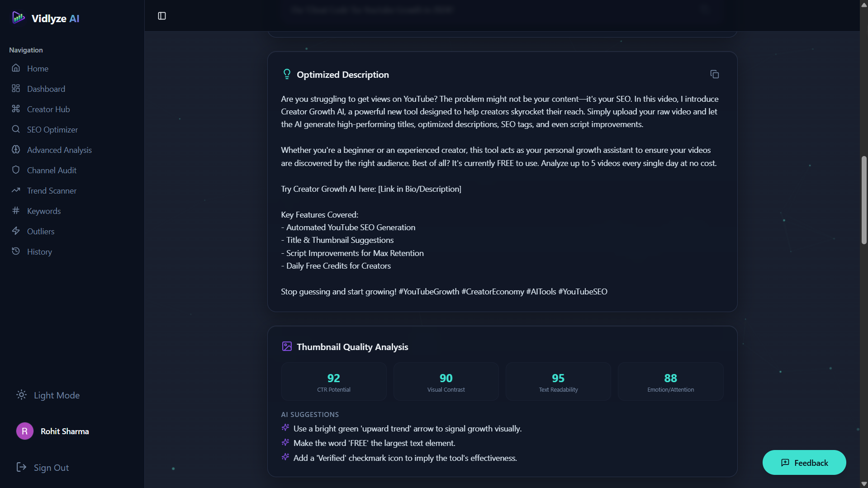Open the Channel Audit section
Viewport: 868px width, 488px height.
pos(52,170)
